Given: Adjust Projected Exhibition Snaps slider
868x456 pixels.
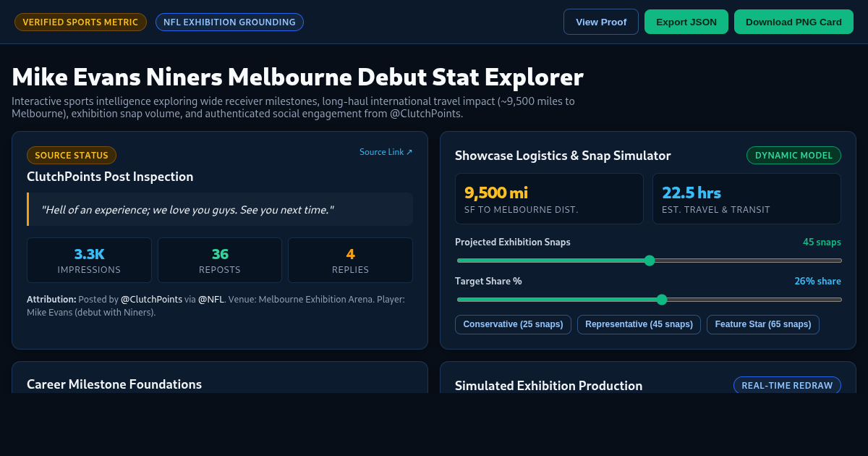Looking at the screenshot, I should click(x=649, y=261).
